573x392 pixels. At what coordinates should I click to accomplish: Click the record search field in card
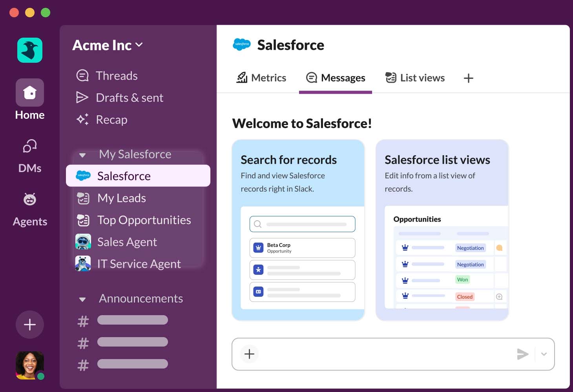(302, 224)
